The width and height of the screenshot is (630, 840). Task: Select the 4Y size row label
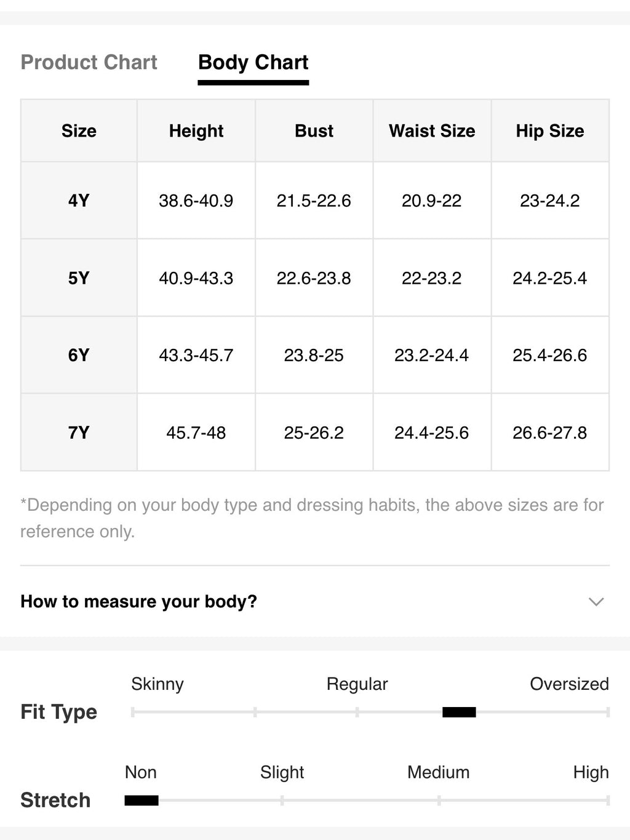tap(79, 201)
